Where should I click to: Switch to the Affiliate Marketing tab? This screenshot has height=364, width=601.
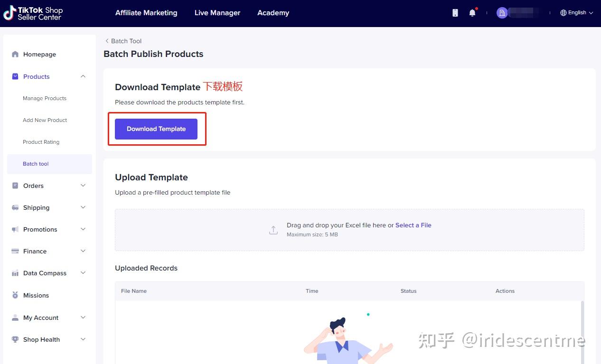coord(146,13)
